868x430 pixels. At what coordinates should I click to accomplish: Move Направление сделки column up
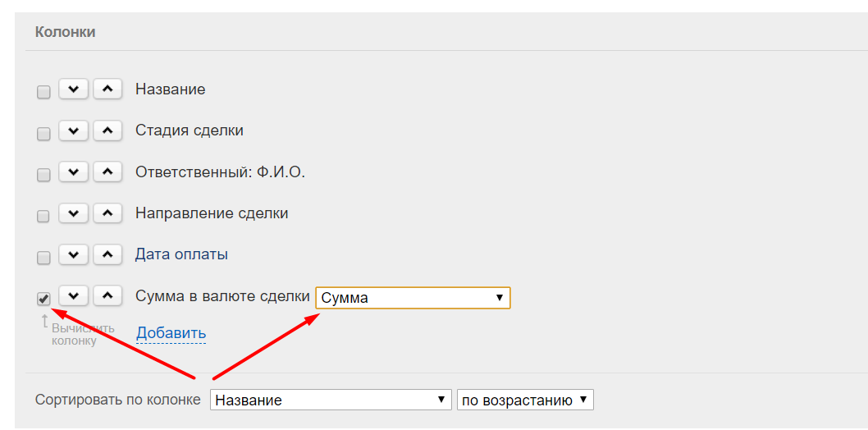(107, 213)
